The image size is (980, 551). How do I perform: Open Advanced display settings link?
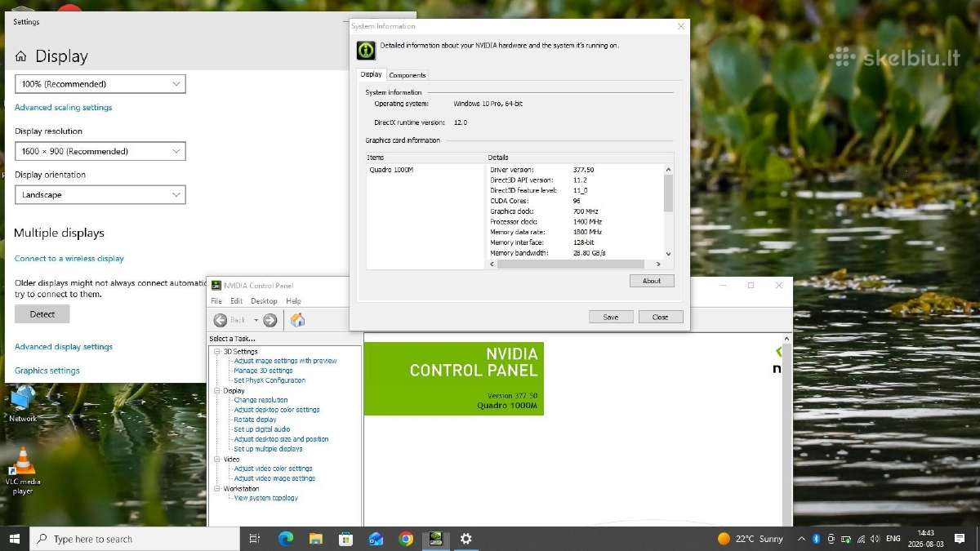[64, 347]
